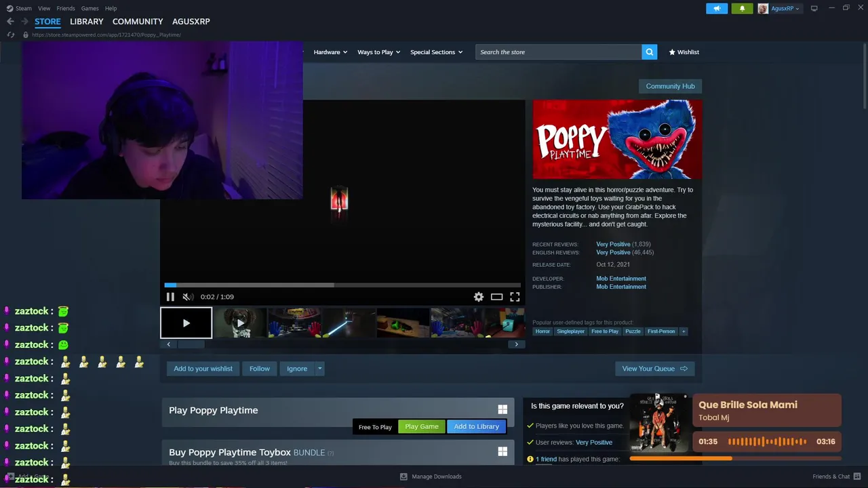
Task: Select the Singleplayer tag
Action: pos(570,331)
